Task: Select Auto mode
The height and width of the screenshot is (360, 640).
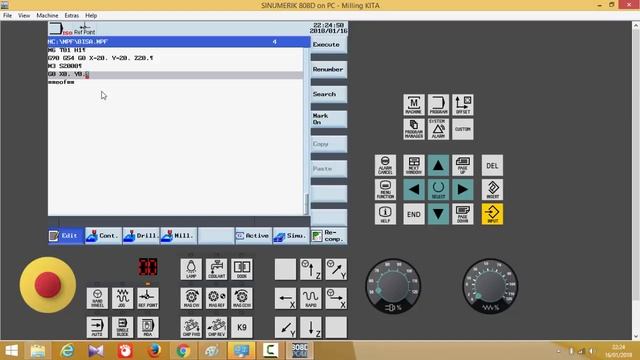Action: click(x=97, y=327)
